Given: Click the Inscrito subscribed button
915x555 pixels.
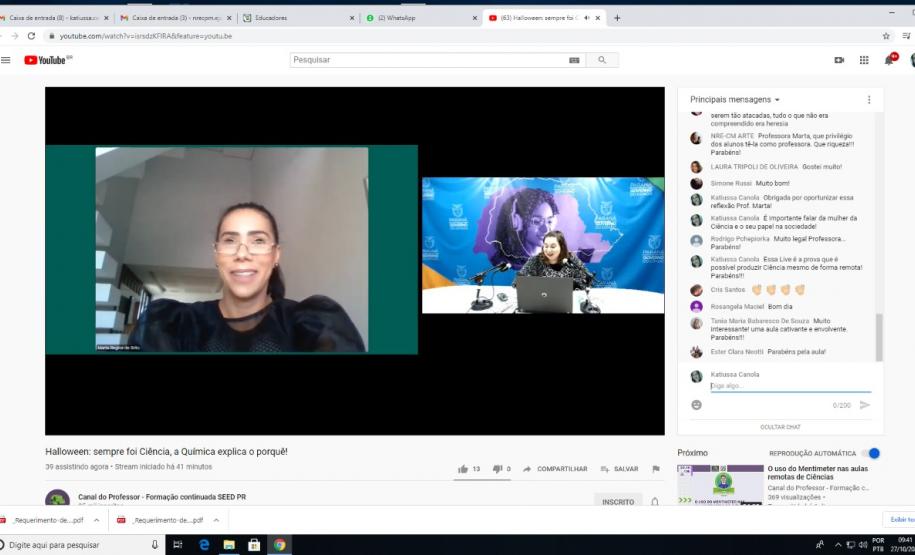Looking at the screenshot, I should [x=618, y=501].
